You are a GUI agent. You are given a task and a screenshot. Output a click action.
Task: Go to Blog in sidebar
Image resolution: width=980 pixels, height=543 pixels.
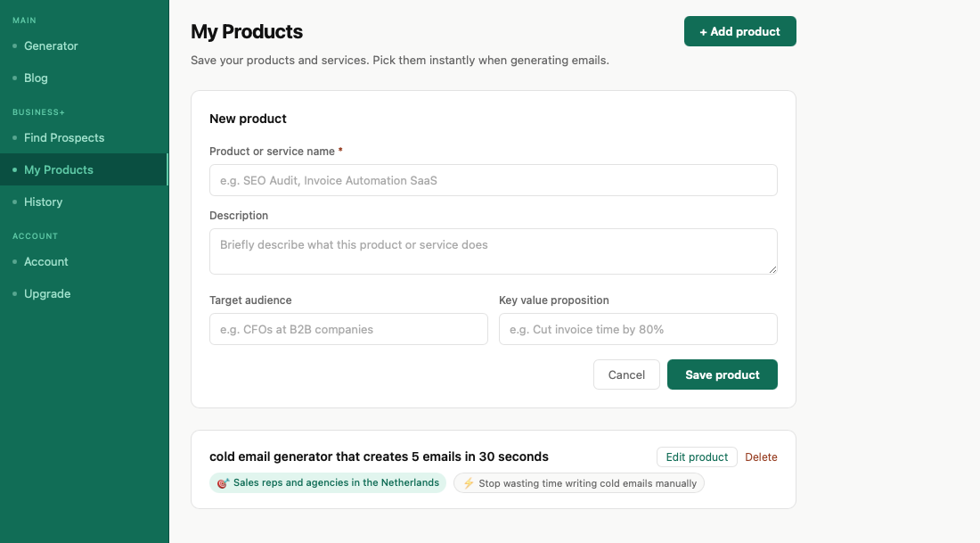click(36, 78)
